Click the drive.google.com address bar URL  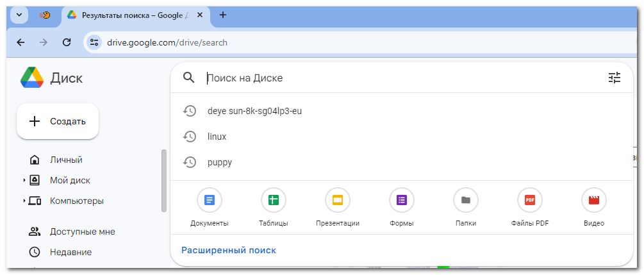[x=167, y=43]
